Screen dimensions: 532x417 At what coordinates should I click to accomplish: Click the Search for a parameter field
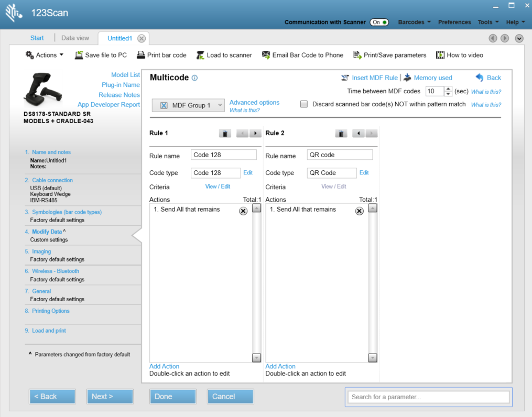[429, 397]
